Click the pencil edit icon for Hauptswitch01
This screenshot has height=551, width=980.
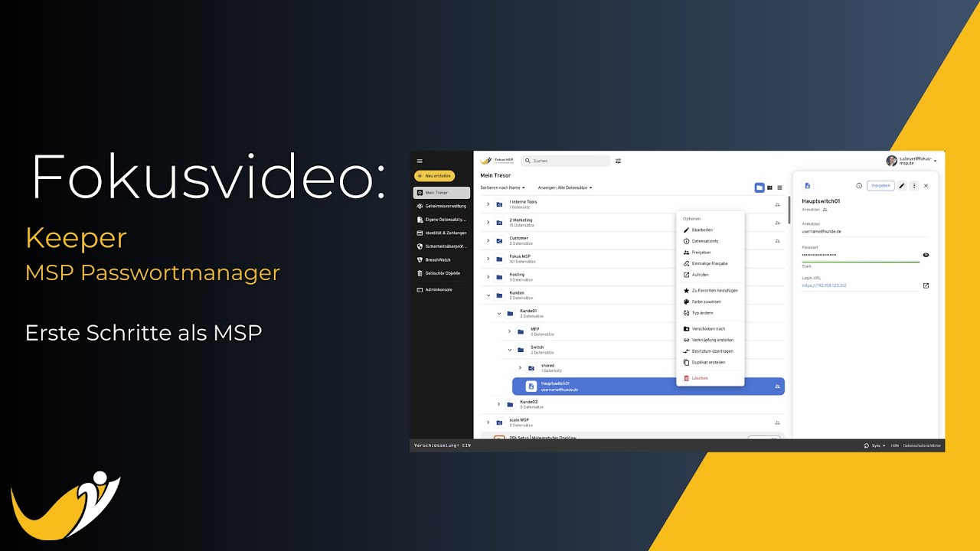902,186
